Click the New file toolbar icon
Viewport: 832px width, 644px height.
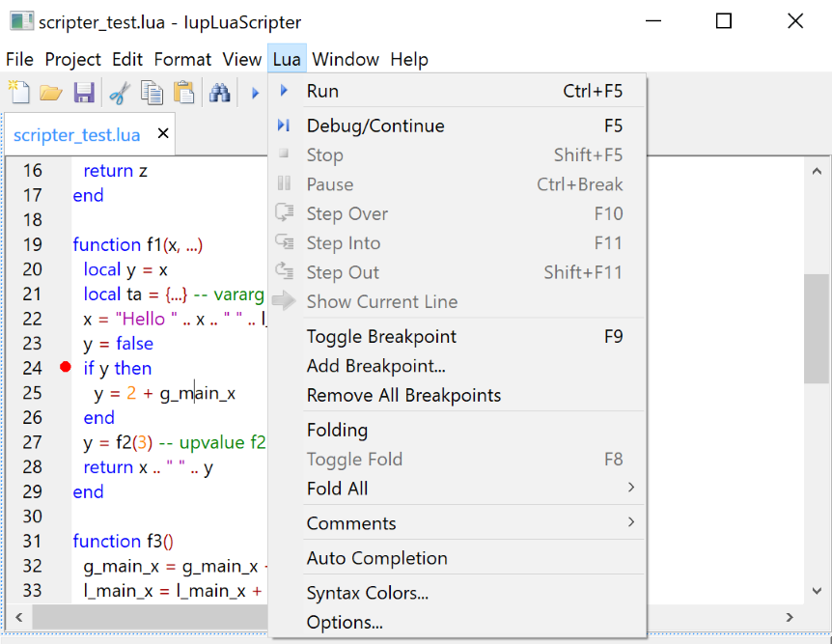(x=19, y=93)
